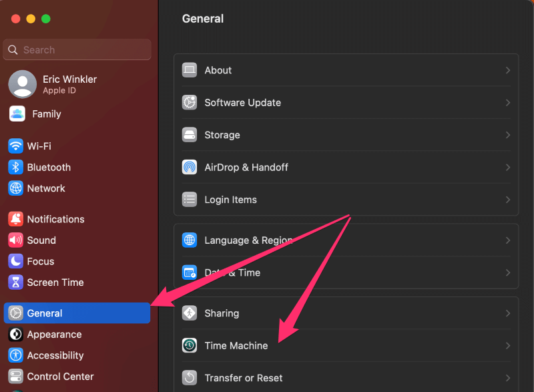Click the Bluetooth icon in sidebar
Viewport: 534px width, 392px height.
click(x=15, y=167)
